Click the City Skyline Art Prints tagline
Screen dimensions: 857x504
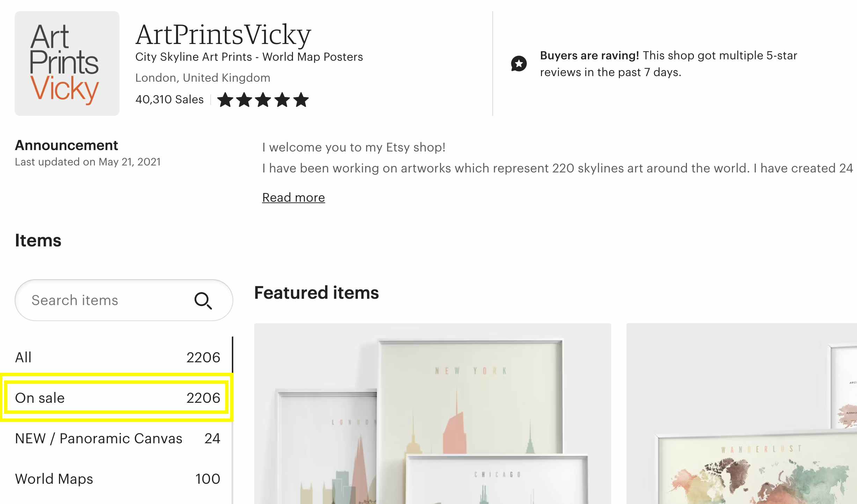249,57
